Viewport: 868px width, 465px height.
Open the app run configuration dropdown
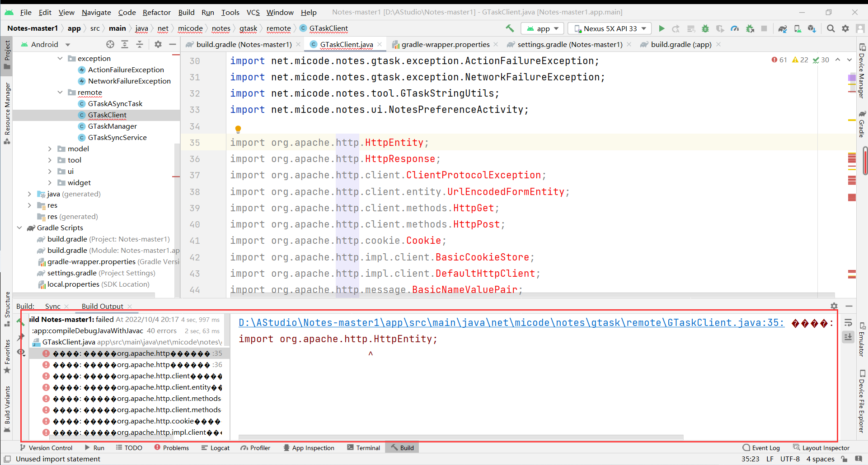click(543, 28)
